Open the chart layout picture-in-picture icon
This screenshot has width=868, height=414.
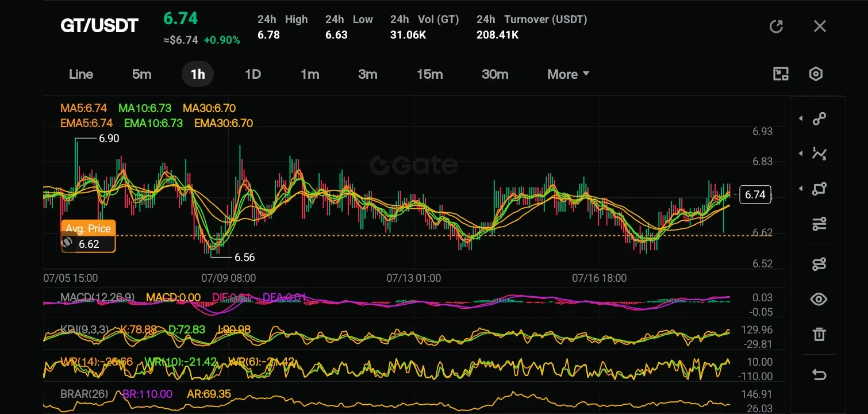click(781, 74)
